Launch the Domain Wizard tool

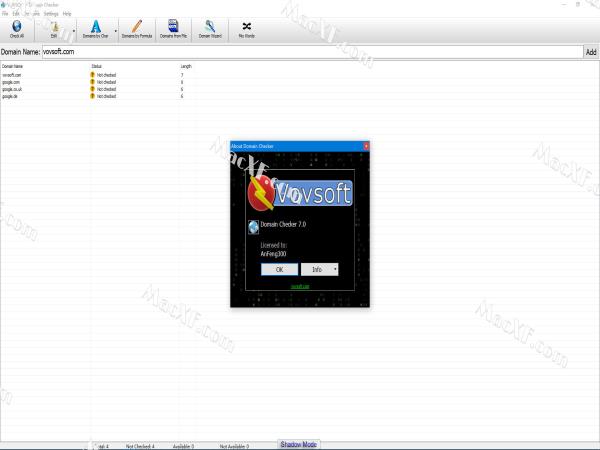210,29
